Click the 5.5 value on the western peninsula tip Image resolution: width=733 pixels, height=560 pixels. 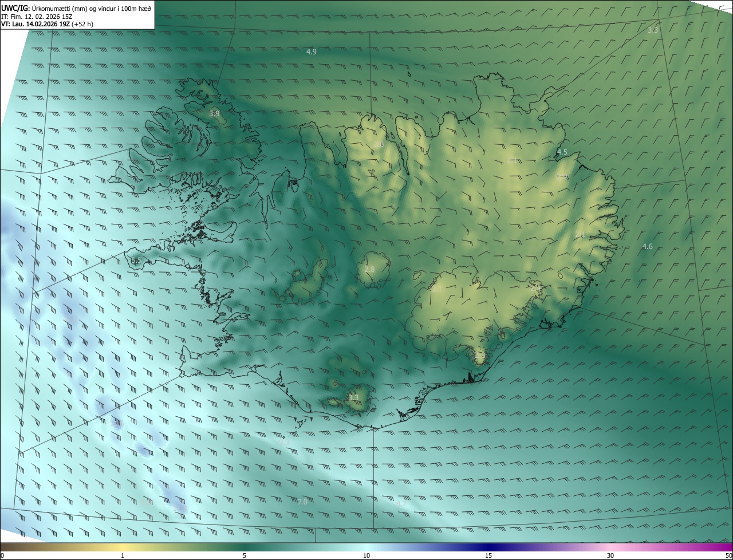(136, 261)
